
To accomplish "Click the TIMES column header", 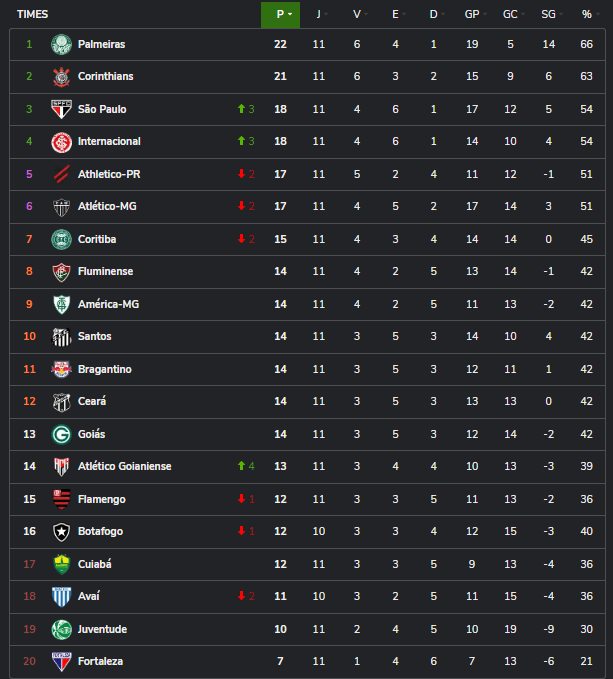I will pyautogui.click(x=33, y=14).
